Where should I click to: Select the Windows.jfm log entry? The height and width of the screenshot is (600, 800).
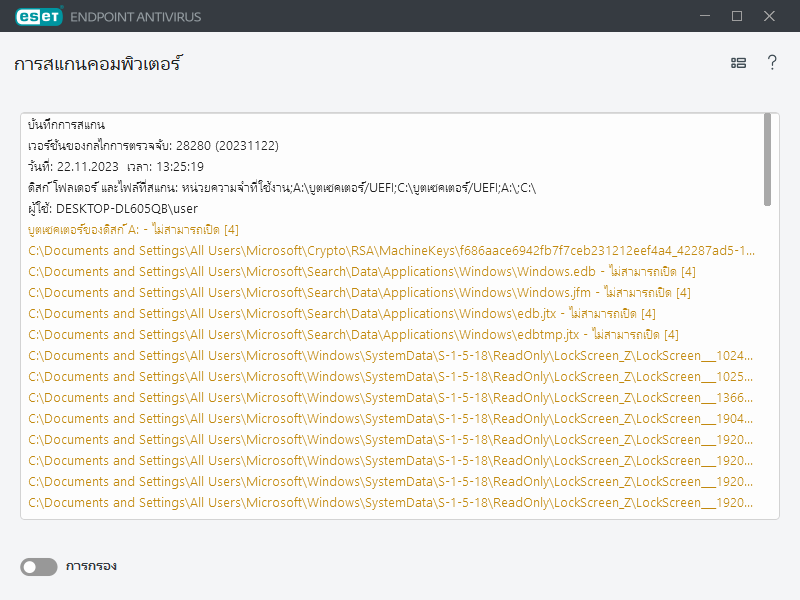[359, 292]
